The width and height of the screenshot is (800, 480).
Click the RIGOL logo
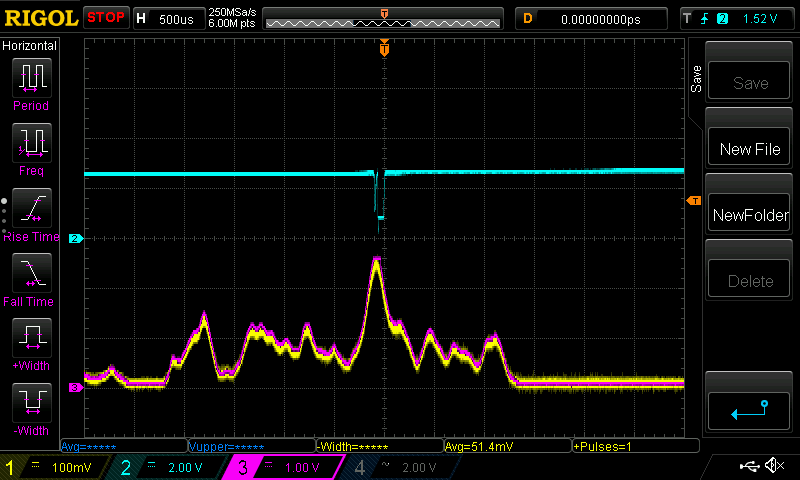(41, 18)
